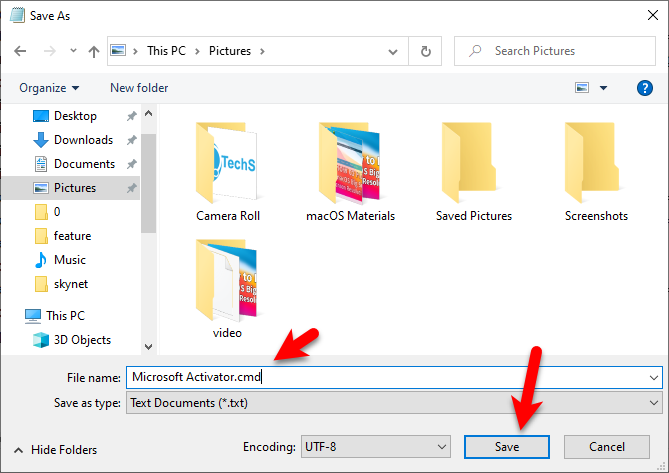The width and height of the screenshot is (669, 473).
Task: Click the File name text field
Action: point(390,377)
